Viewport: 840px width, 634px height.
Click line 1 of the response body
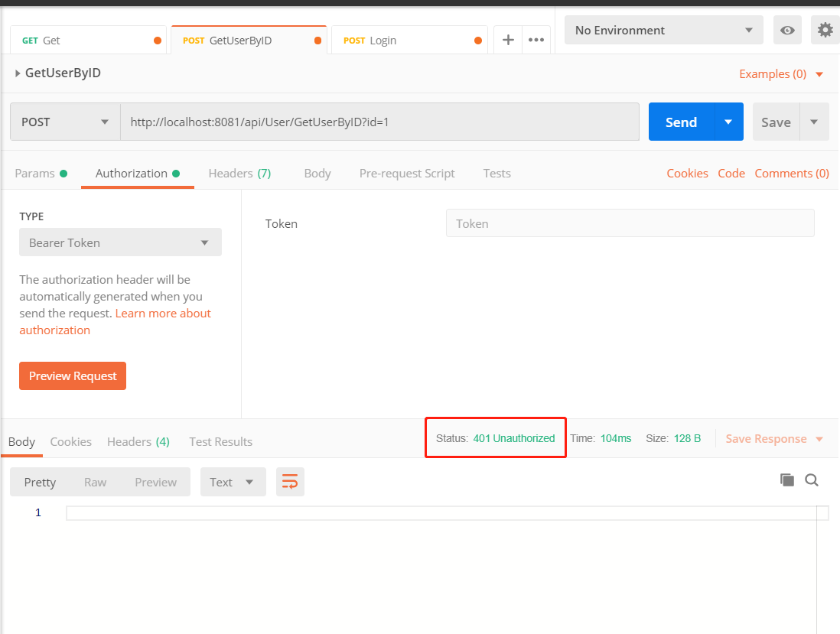(447, 513)
